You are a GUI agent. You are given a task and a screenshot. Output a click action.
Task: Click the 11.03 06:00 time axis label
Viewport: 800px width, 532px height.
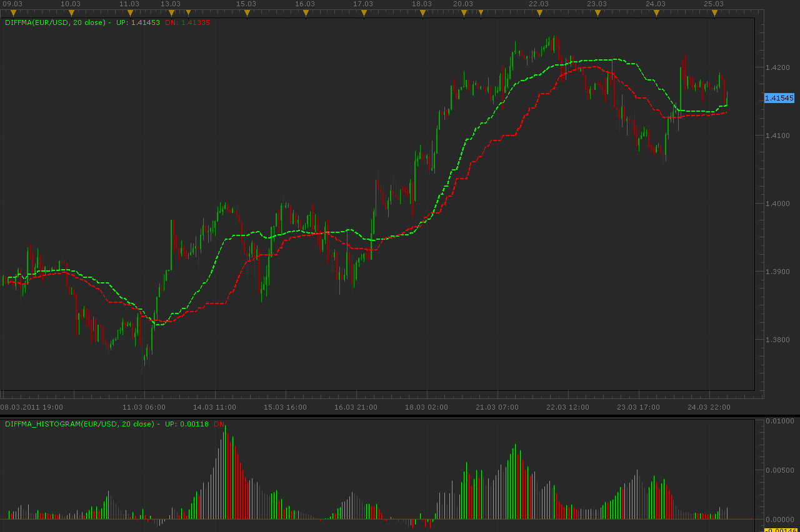click(144, 407)
